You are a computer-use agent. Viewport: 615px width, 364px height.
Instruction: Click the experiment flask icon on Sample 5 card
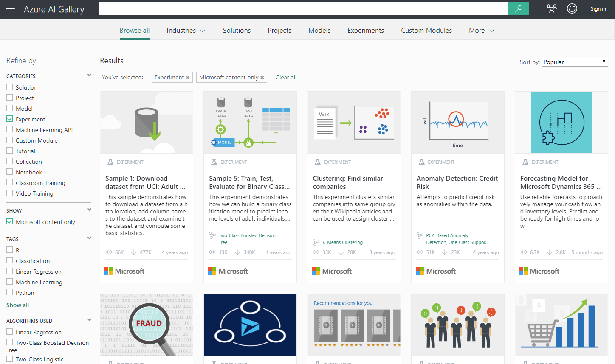(x=214, y=162)
